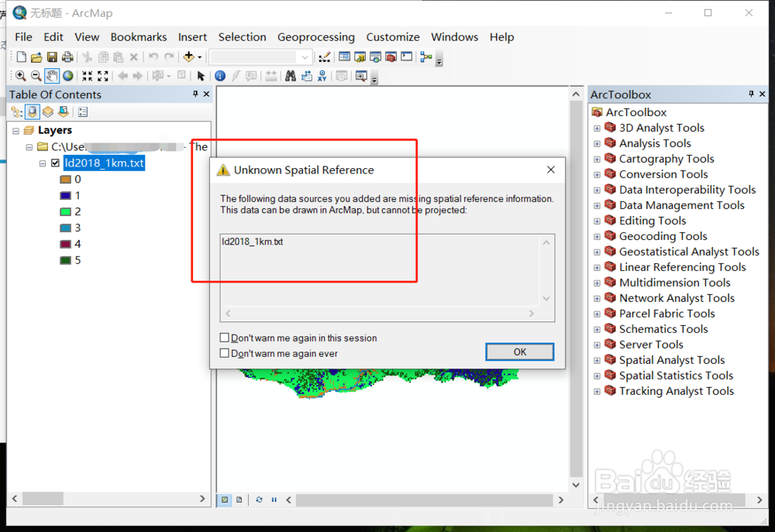775x532 pixels.
Task: Open the Editor toolbar icon
Action: pyautogui.click(x=324, y=57)
